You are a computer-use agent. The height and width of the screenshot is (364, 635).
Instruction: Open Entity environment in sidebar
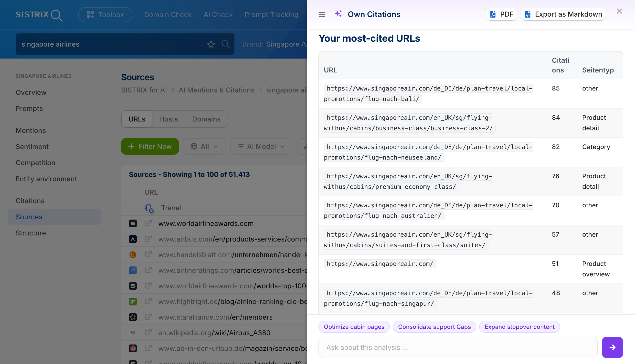[46, 179]
